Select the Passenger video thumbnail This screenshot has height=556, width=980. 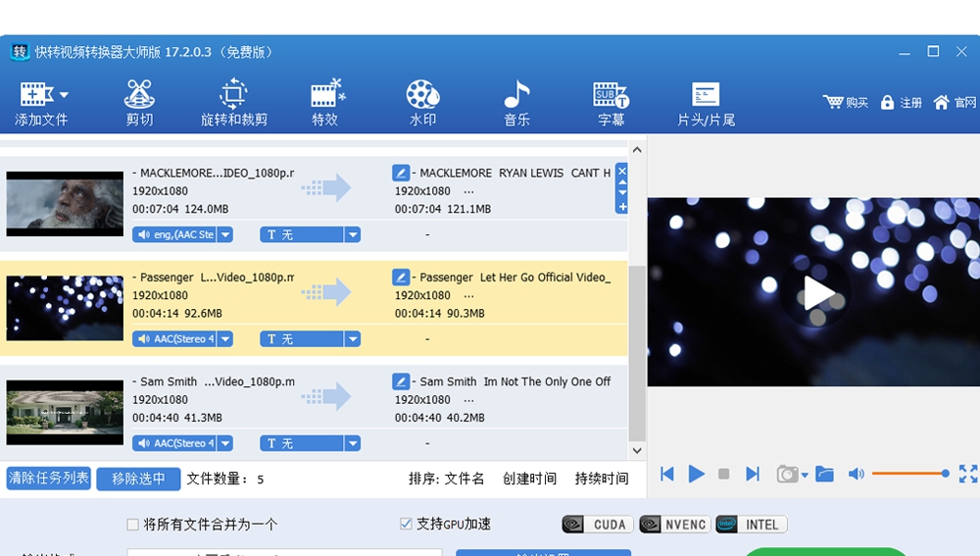65,308
